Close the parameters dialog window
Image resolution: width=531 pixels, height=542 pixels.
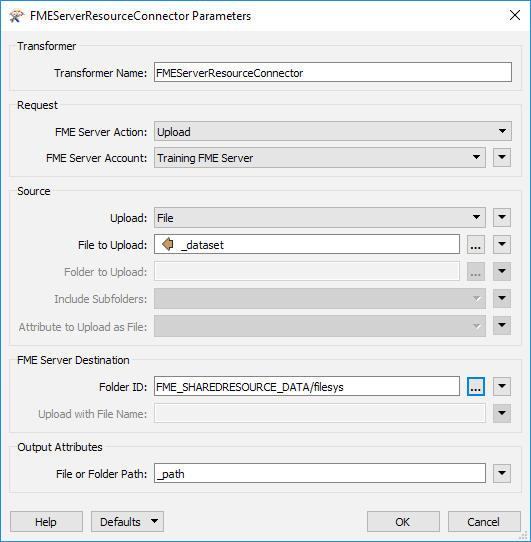(x=514, y=16)
